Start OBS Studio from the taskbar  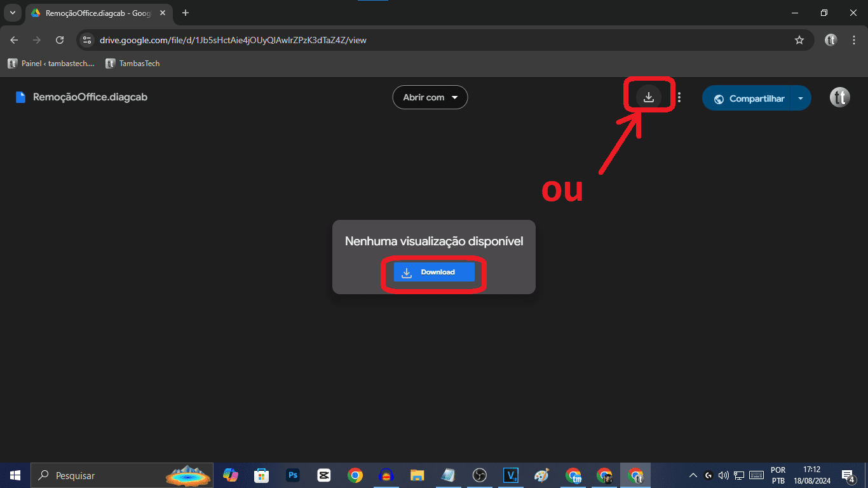(479, 475)
